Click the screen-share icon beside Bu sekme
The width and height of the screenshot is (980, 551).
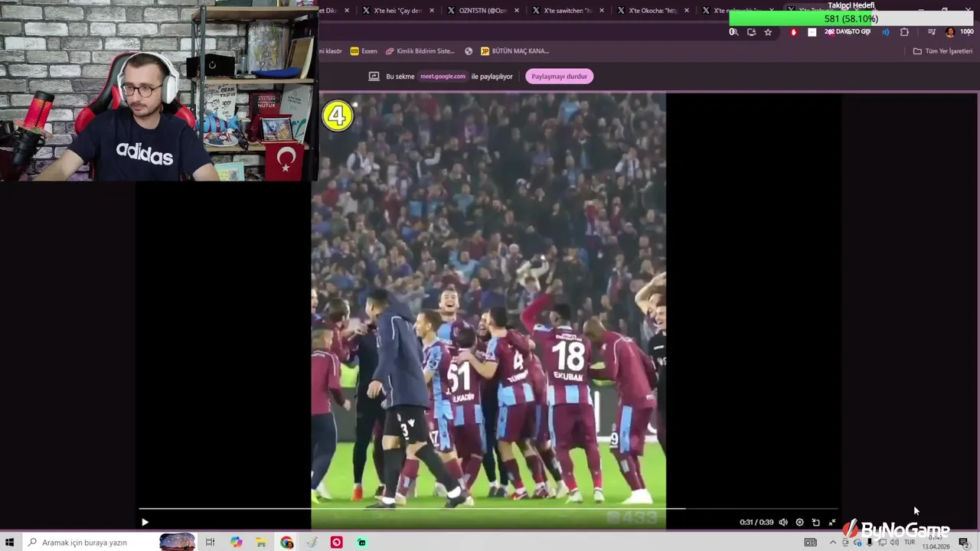pos(374,77)
